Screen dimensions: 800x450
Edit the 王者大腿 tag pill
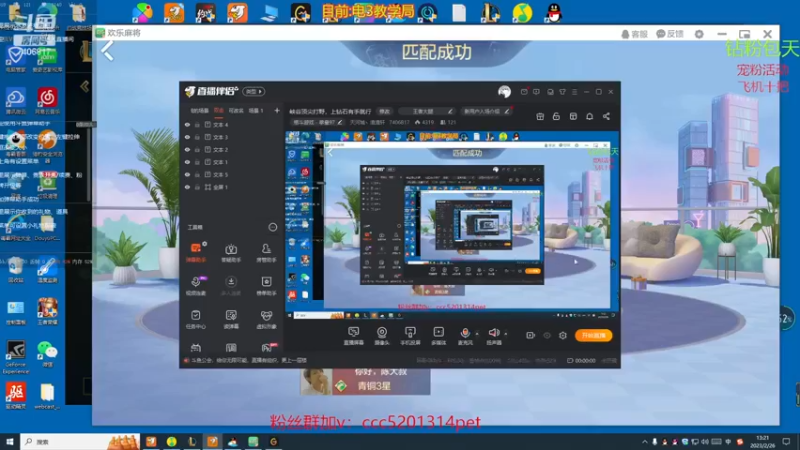tap(427, 111)
